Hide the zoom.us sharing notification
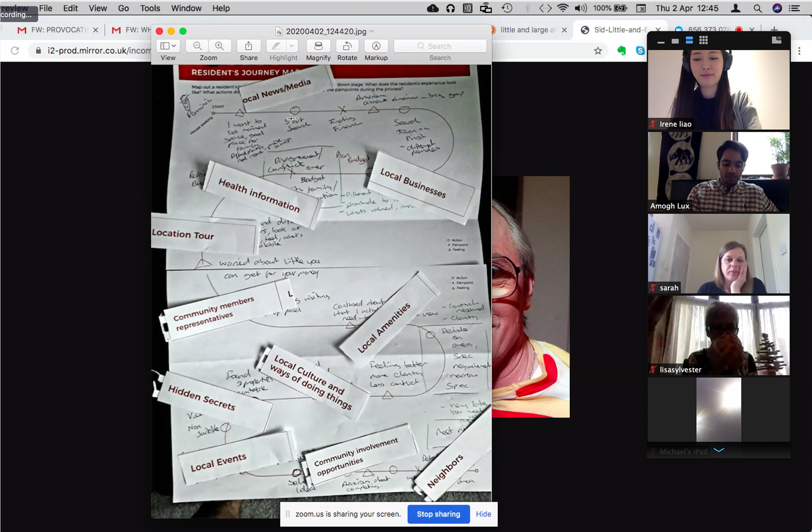812x532 pixels. point(483,514)
